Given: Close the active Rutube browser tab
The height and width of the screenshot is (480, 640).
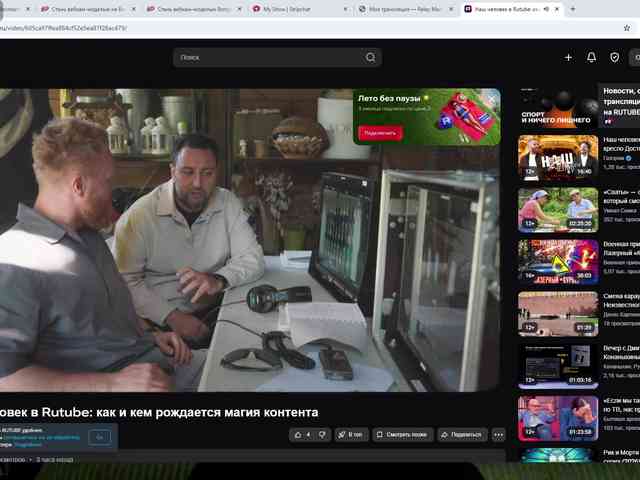Looking at the screenshot, I should pyautogui.click(x=557, y=9).
